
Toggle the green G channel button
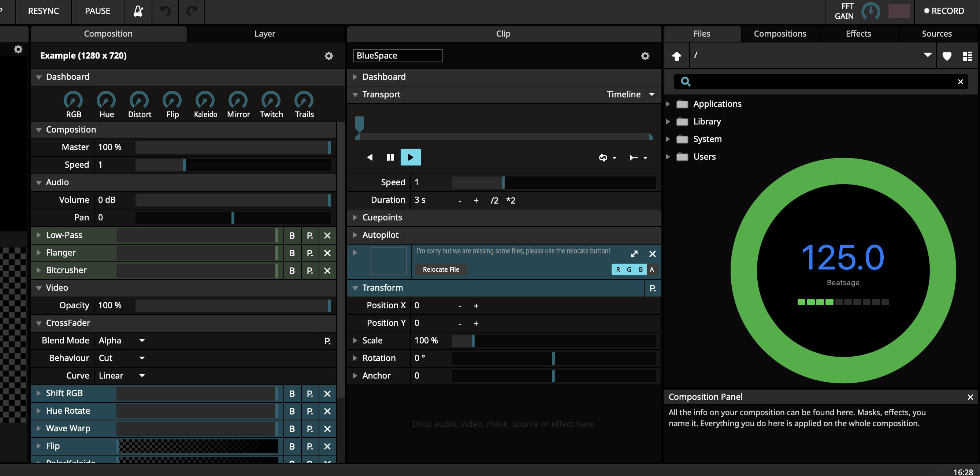coord(629,269)
